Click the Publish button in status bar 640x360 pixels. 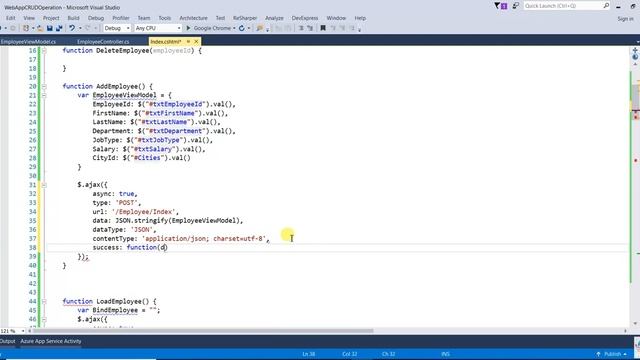(611, 354)
